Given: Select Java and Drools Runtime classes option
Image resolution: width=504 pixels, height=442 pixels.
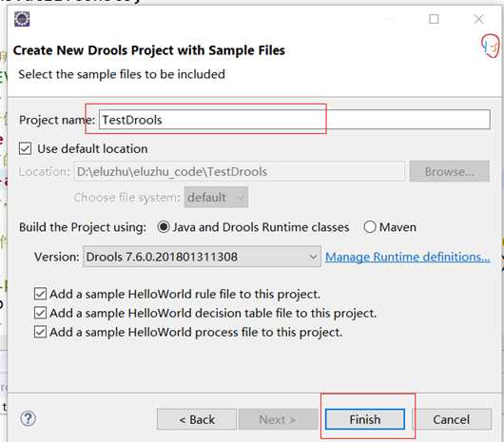Looking at the screenshot, I should click(x=164, y=227).
